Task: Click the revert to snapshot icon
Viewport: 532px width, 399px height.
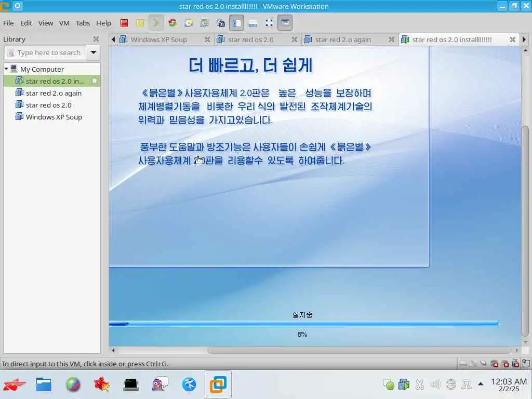Action: click(205, 23)
